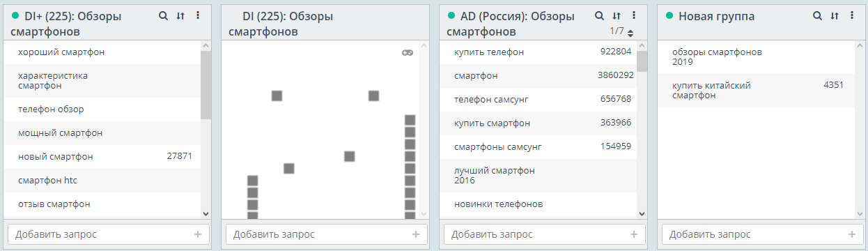Click the frequency value 4351
The height and width of the screenshot is (251, 868).
(x=834, y=86)
